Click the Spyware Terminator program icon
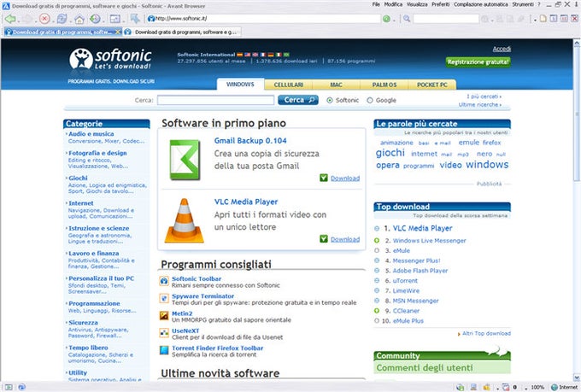Viewport: 581px width, 392px height. pos(164,298)
